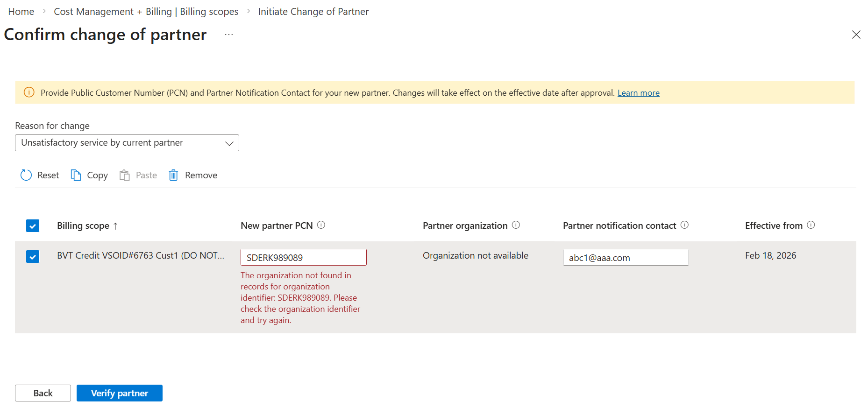Click the Partner notification contact info icon

pos(684,225)
